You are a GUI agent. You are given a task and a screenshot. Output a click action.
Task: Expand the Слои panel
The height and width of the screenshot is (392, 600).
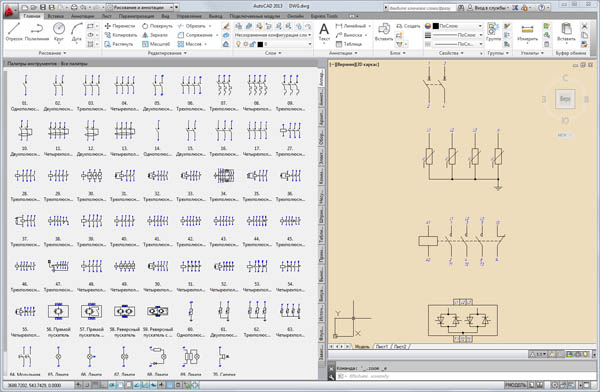(x=273, y=53)
